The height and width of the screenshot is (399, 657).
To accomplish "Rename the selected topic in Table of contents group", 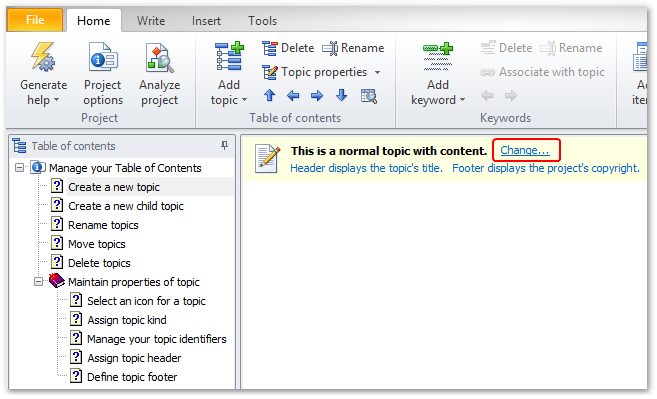I will pos(353,48).
